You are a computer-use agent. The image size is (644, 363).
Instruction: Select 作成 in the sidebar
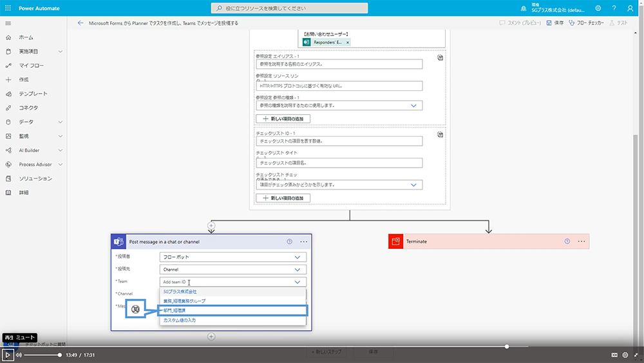click(x=24, y=79)
